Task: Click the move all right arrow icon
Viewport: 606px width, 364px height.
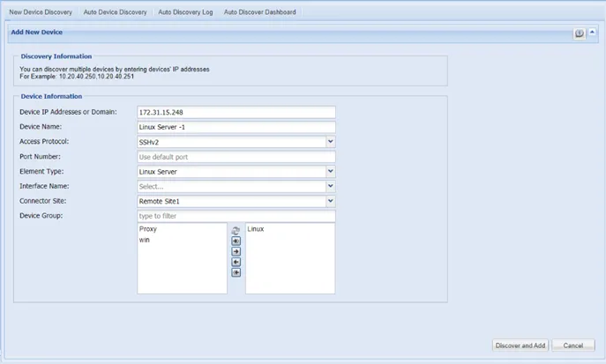Action: tap(236, 241)
